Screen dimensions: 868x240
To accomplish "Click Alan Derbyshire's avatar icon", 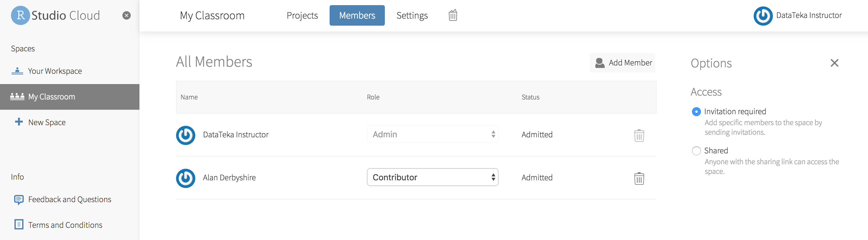I will click(186, 178).
